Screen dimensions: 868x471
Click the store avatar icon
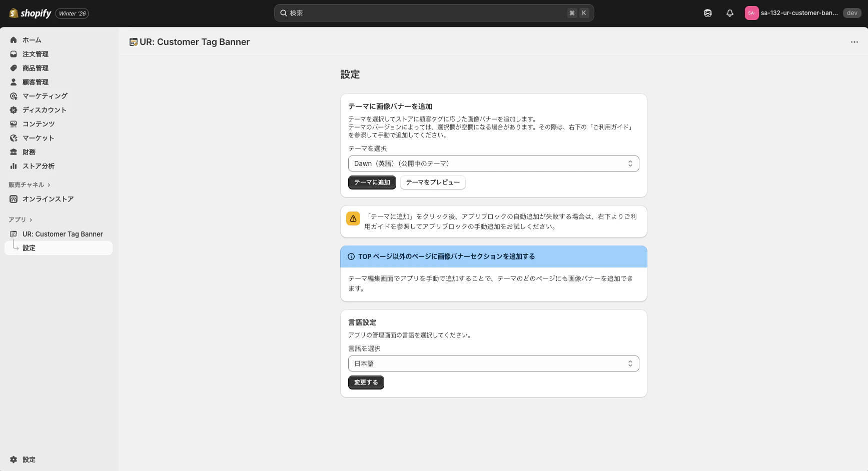click(x=751, y=13)
